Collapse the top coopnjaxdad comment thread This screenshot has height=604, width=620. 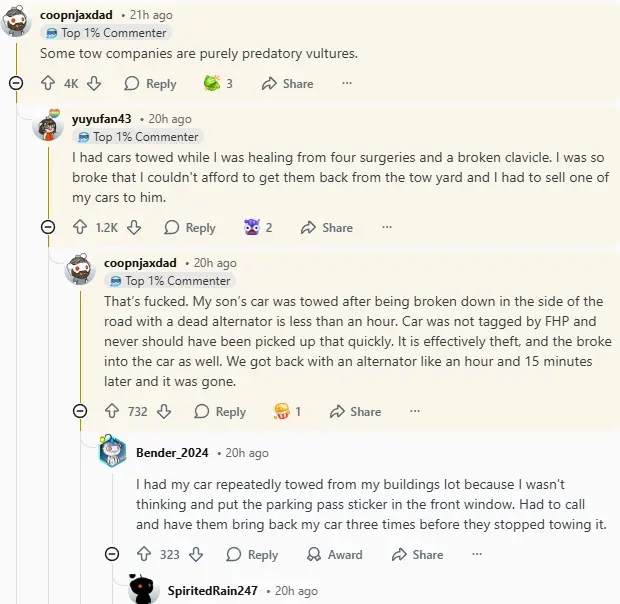tap(16, 84)
